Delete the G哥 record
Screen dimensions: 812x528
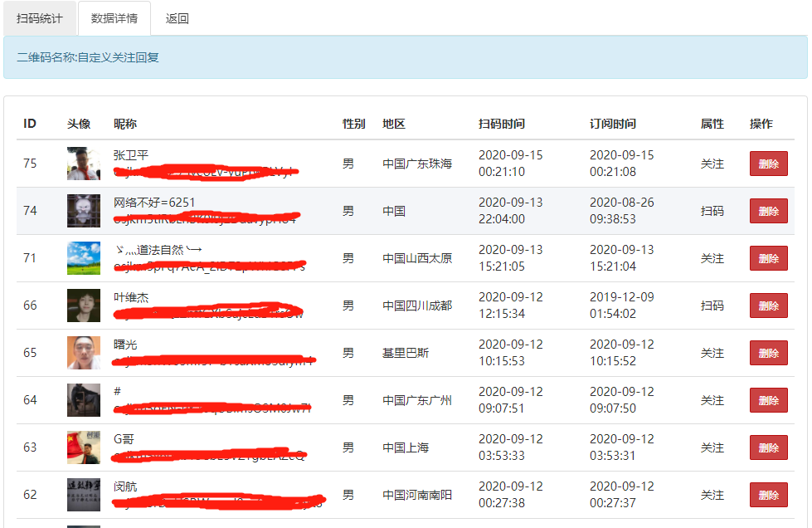click(x=769, y=447)
